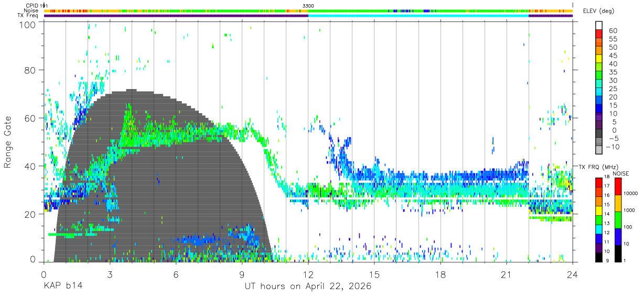The width and height of the screenshot is (644, 297).
Task: Select the 6 tick label on the UT hours axis
Action: [176, 274]
